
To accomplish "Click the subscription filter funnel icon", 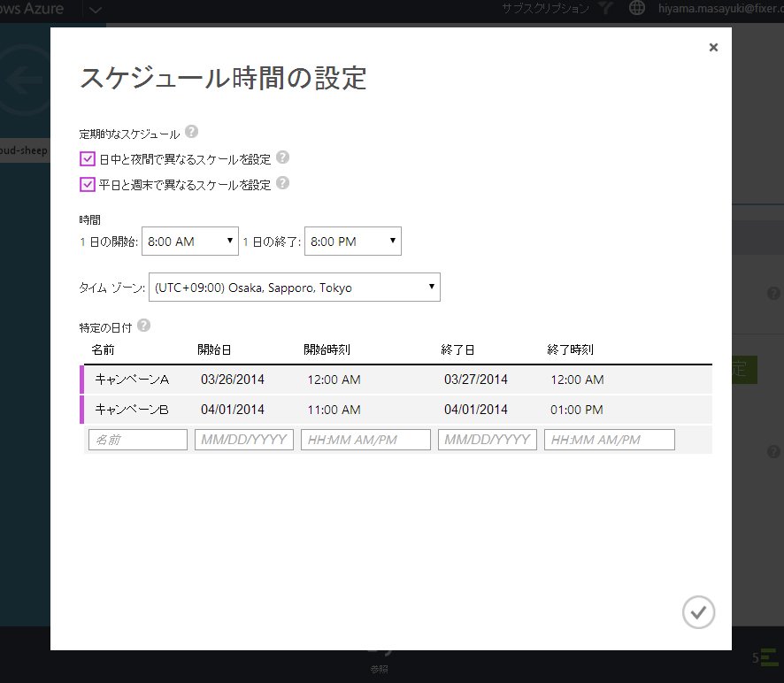I will point(605,7).
